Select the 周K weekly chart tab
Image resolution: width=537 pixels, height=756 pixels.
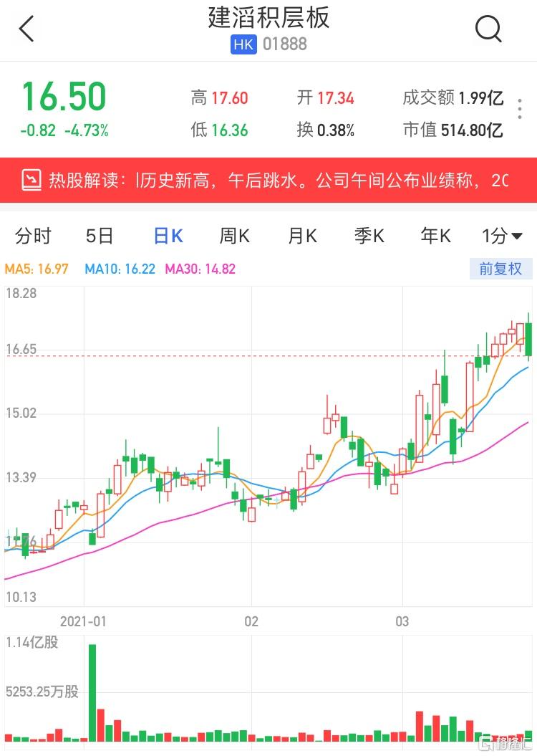click(x=234, y=236)
